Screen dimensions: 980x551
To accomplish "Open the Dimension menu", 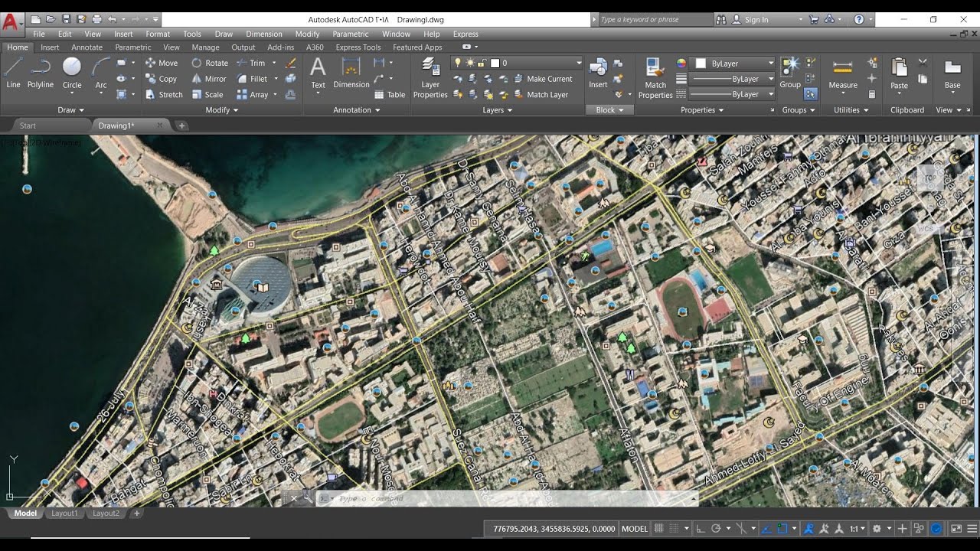I will tap(264, 34).
